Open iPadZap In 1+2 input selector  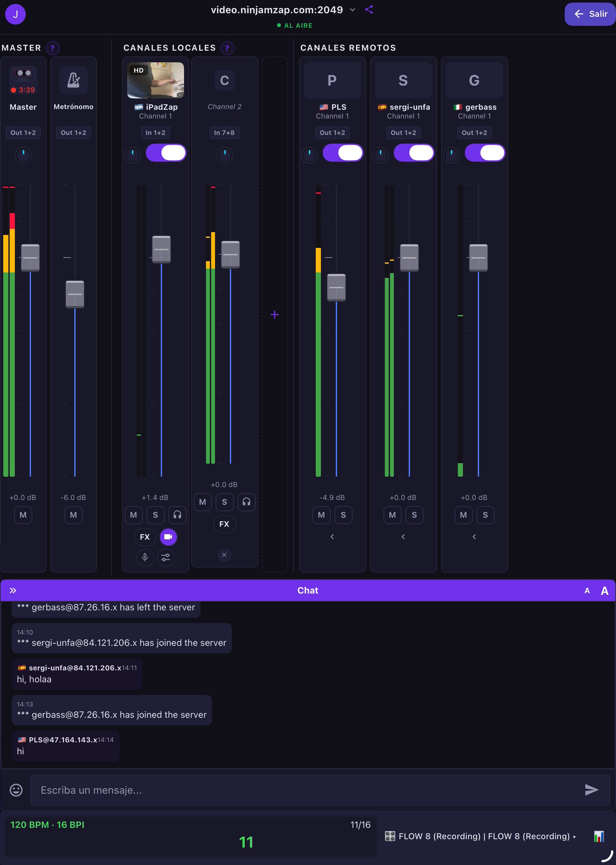tap(156, 133)
